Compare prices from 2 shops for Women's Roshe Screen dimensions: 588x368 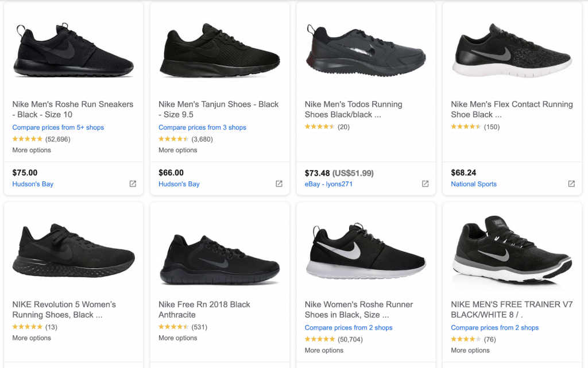(349, 328)
